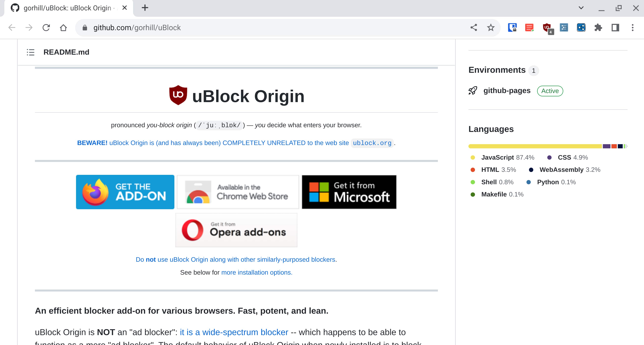Open a new browser tab
This screenshot has height=345, width=644.
pos(145,8)
